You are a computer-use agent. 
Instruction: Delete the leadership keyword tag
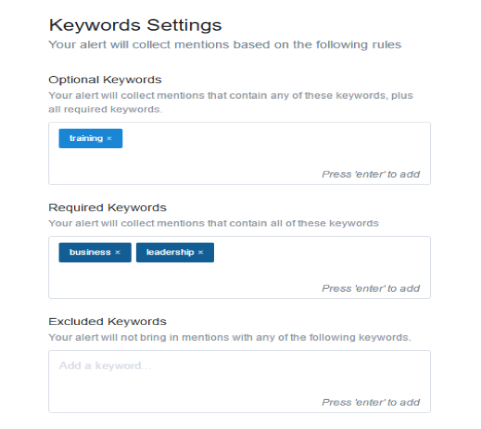[201, 252]
